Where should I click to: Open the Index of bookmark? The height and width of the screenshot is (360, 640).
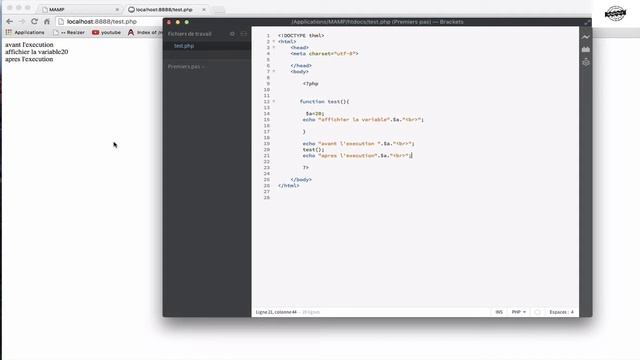pyautogui.click(x=144, y=32)
